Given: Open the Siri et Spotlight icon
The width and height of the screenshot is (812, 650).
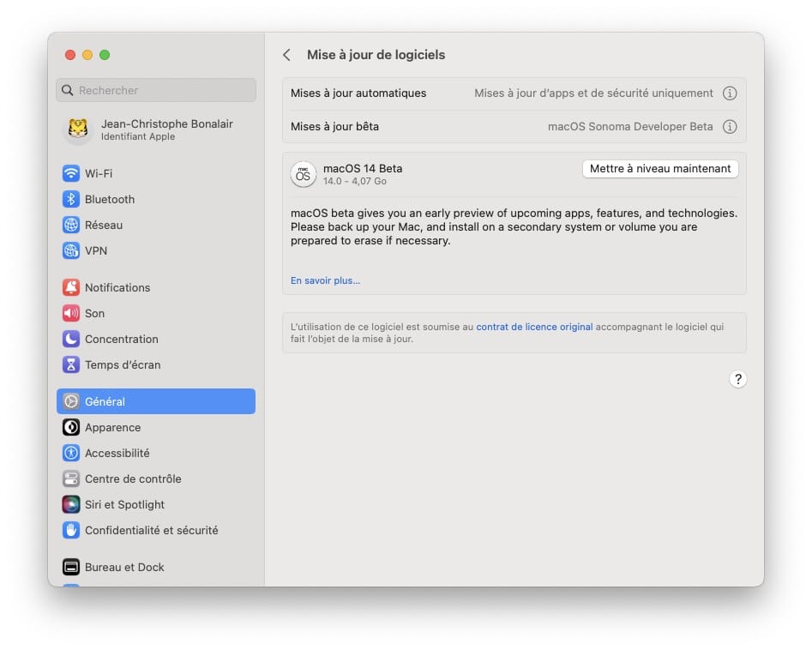Looking at the screenshot, I should click(71, 504).
